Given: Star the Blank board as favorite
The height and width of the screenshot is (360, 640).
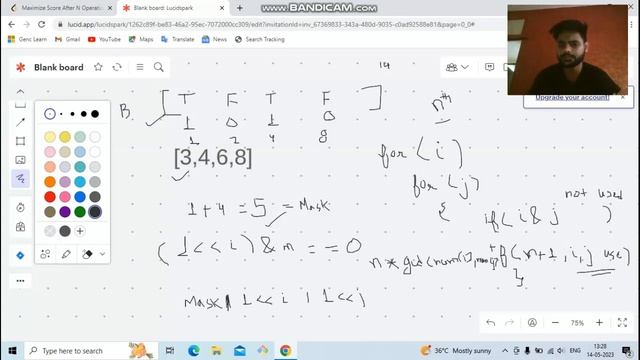Looking at the screenshot, I should (x=98, y=67).
